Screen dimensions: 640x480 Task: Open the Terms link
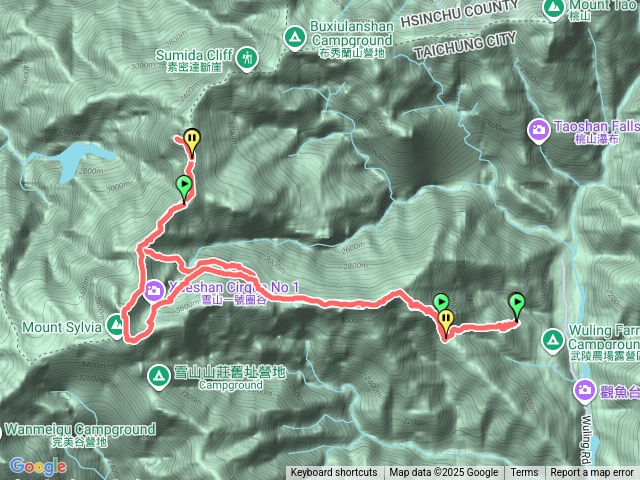(524, 473)
